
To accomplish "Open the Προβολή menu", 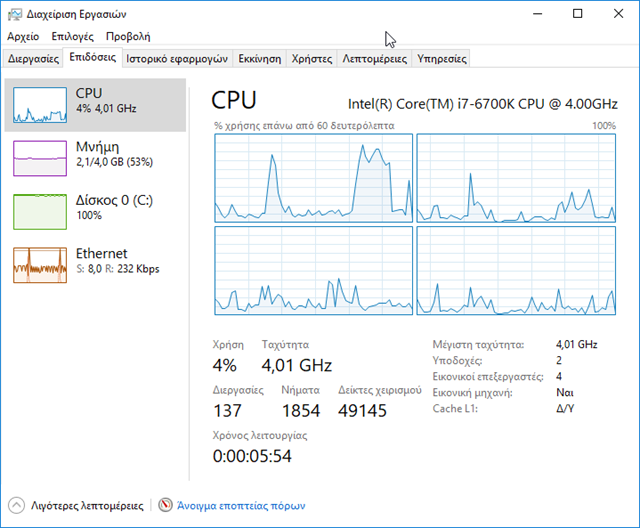I will (x=127, y=36).
